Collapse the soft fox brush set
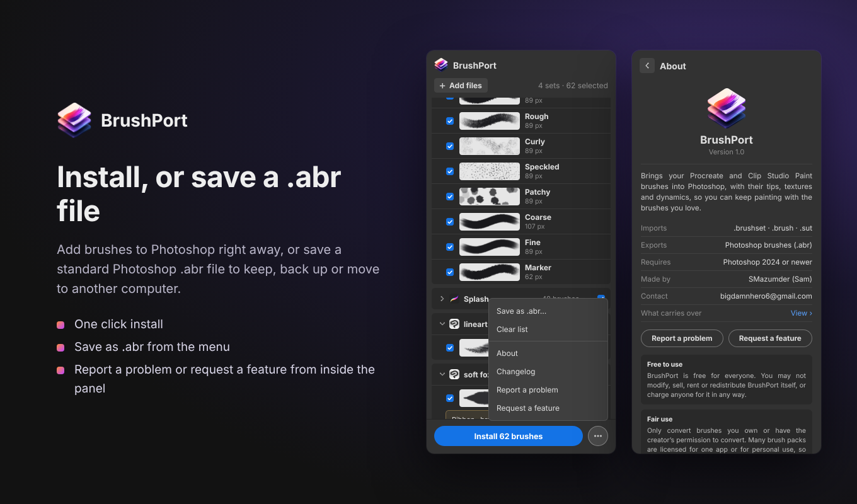This screenshot has width=857, height=504. tap(442, 374)
